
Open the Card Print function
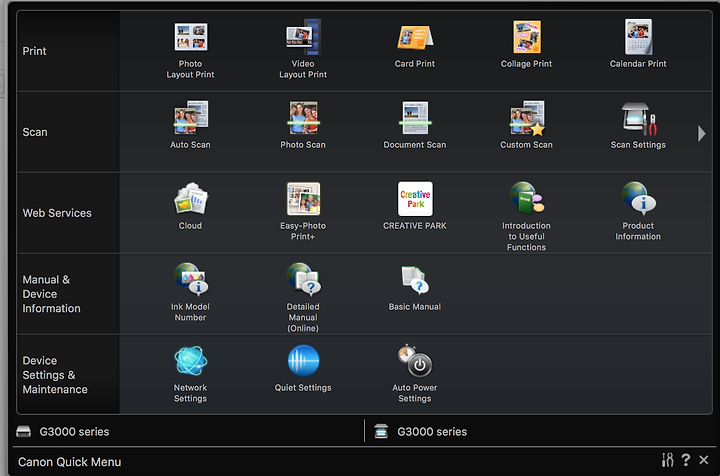[x=415, y=45]
